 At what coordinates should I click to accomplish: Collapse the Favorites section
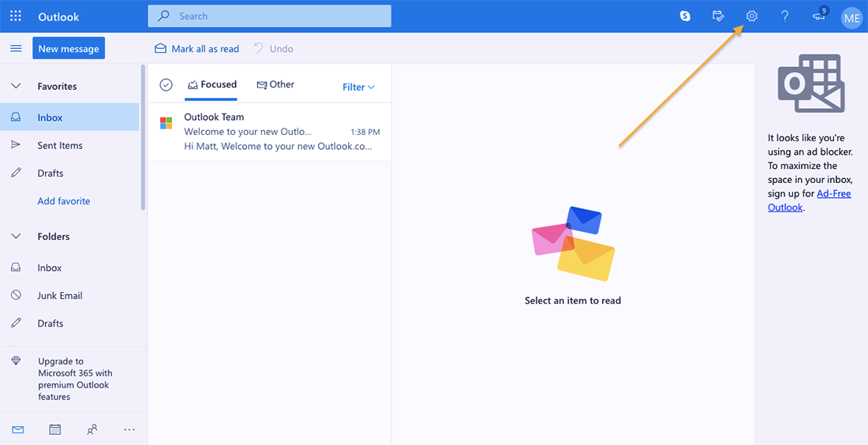16,86
